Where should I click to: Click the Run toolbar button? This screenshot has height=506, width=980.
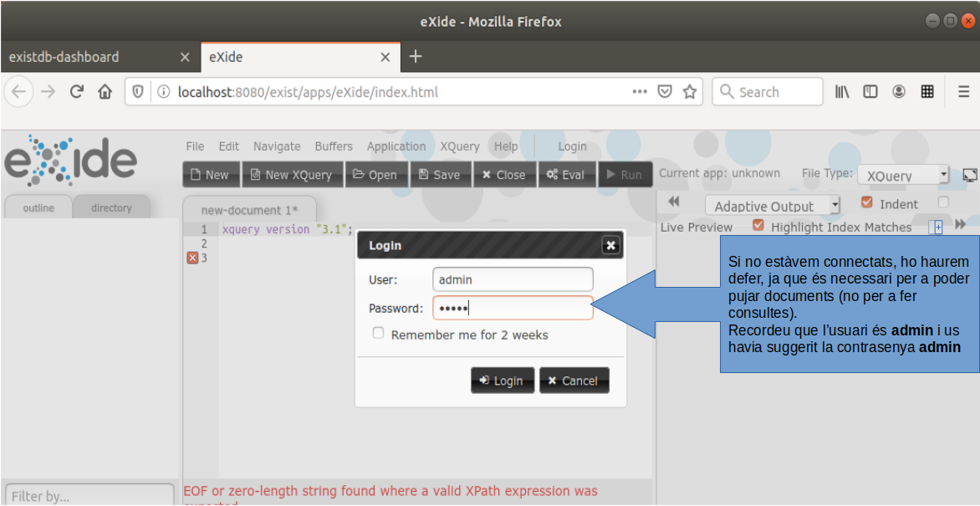[x=625, y=175]
